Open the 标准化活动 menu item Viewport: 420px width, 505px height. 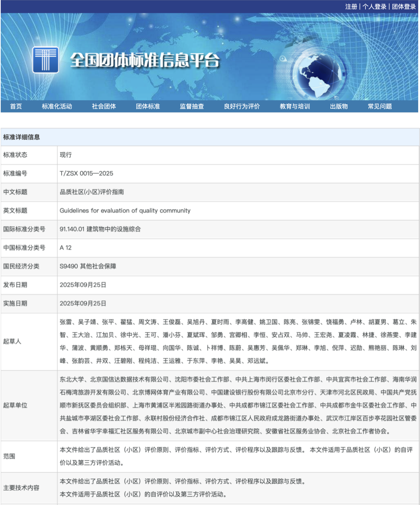click(x=57, y=107)
